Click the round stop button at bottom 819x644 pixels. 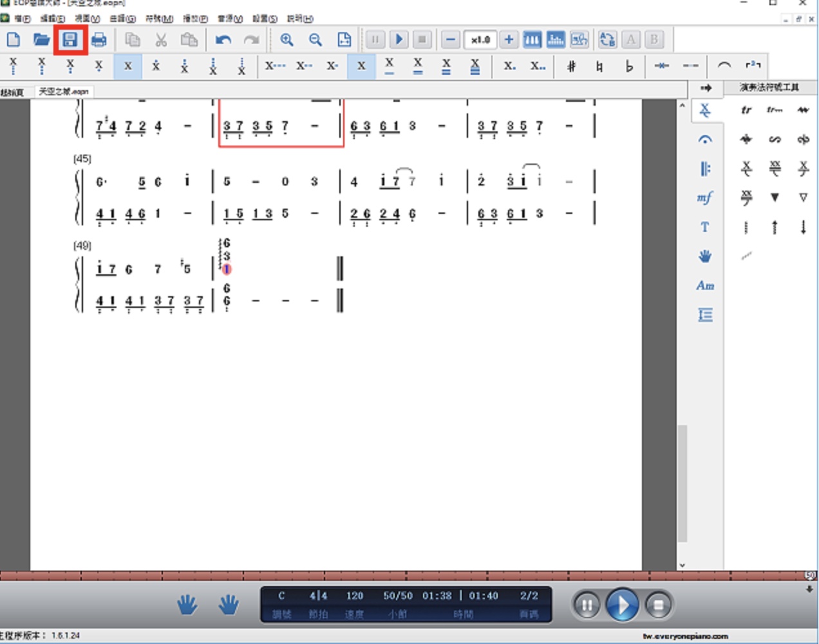[x=658, y=605]
